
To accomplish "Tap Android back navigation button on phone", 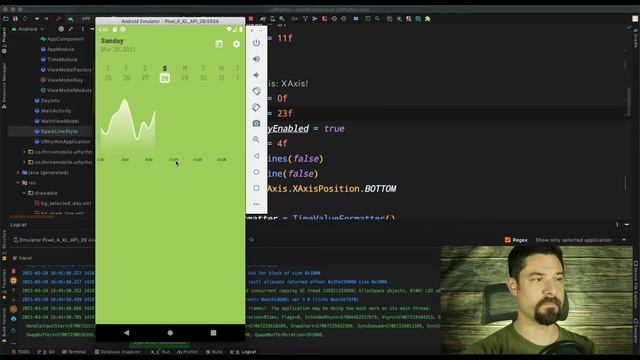I will pos(127,333).
